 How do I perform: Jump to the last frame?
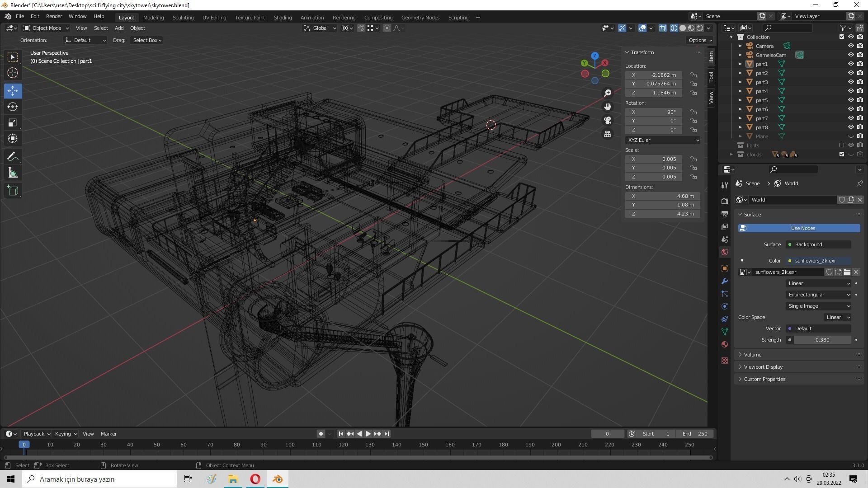coord(387,434)
